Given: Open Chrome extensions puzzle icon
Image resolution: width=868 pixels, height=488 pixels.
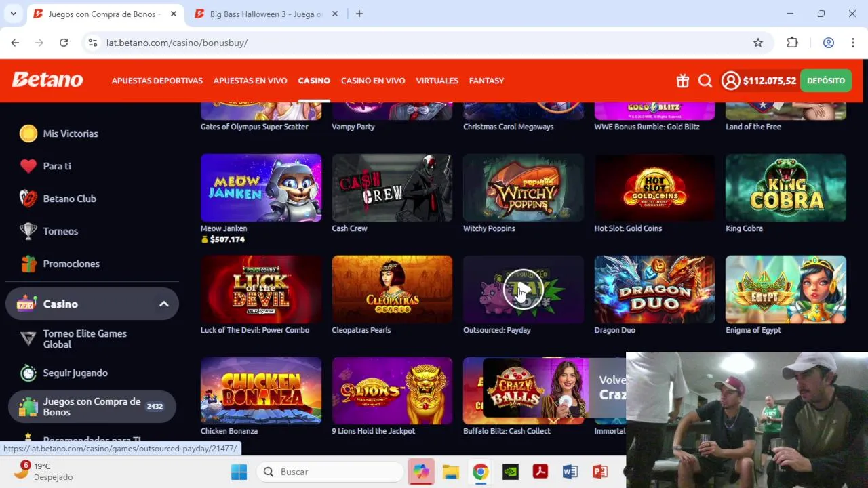Looking at the screenshot, I should [x=792, y=43].
